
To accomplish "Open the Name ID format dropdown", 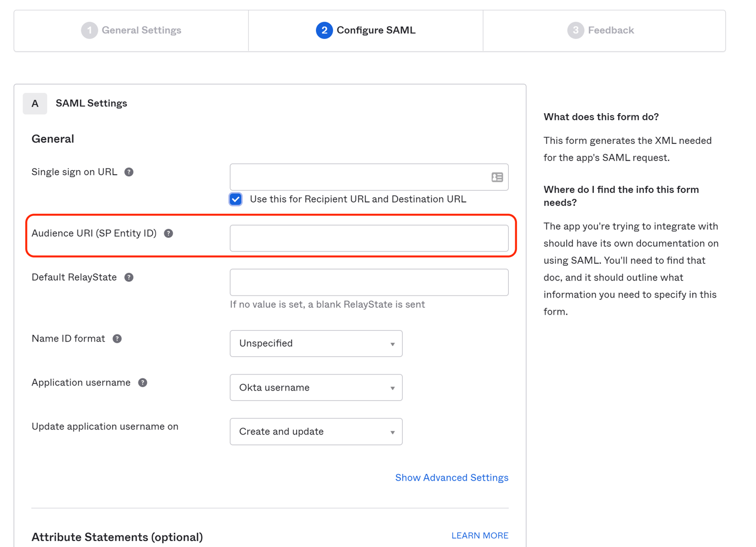I will tap(316, 343).
